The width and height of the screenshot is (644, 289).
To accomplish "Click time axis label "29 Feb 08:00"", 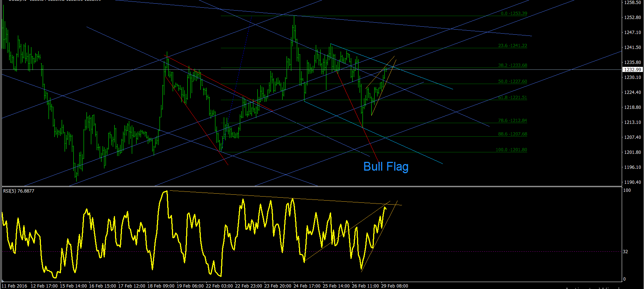I will pos(395,286).
